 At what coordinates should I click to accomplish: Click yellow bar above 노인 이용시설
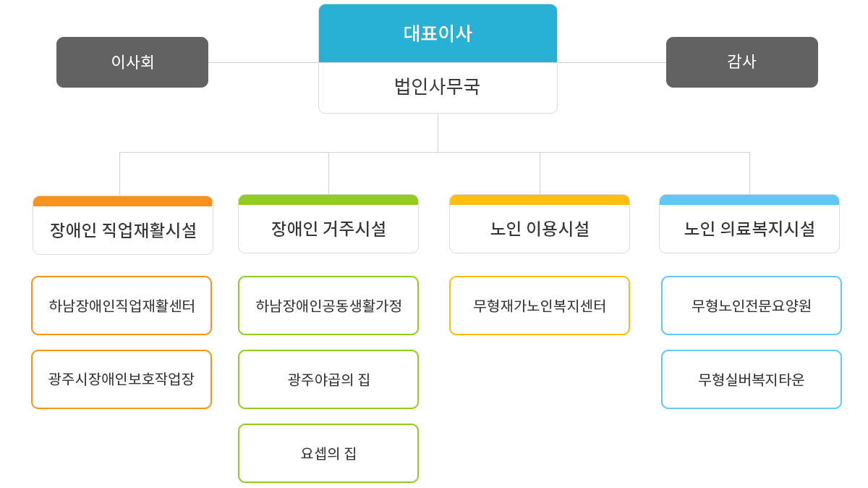pyautogui.click(x=540, y=200)
